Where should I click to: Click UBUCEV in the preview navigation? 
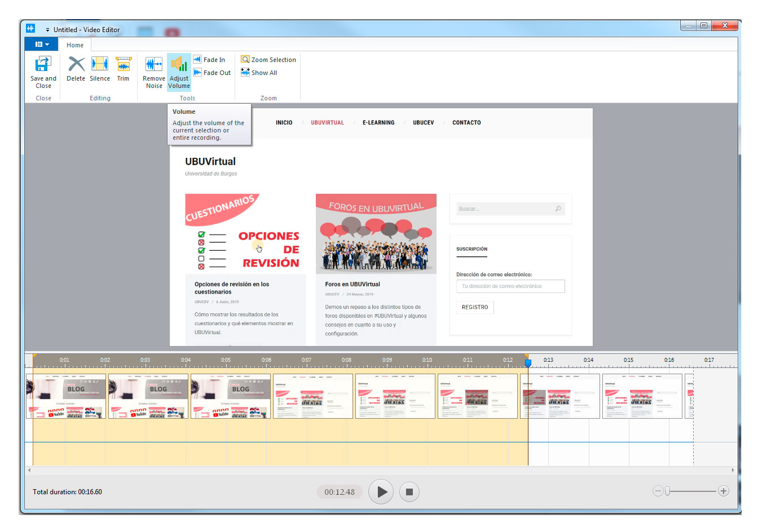tap(424, 123)
